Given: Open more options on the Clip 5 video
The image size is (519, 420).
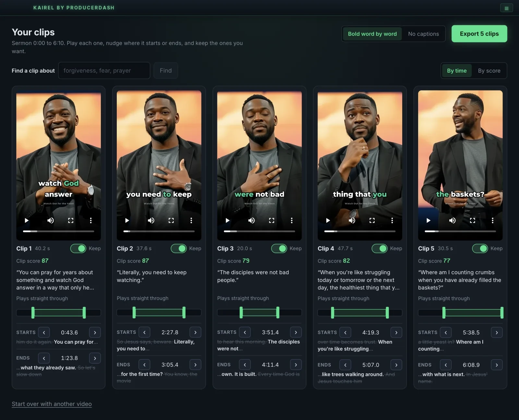Looking at the screenshot, I should click(x=492, y=220).
